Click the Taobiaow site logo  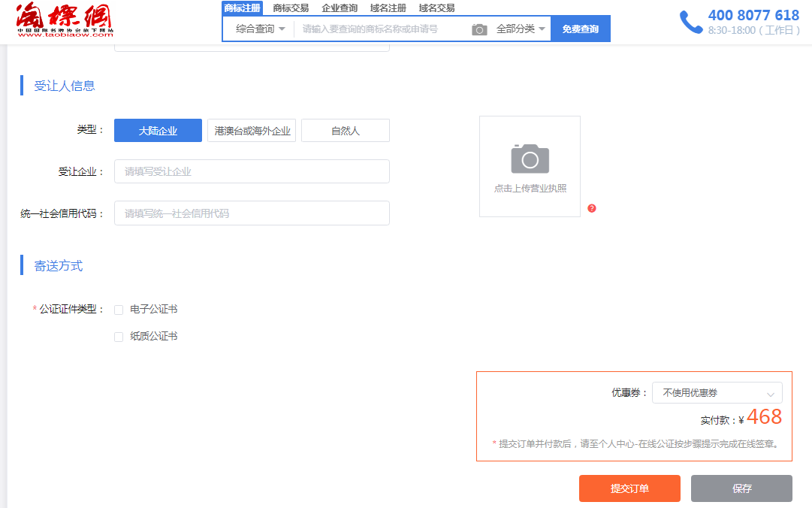(x=64, y=21)
